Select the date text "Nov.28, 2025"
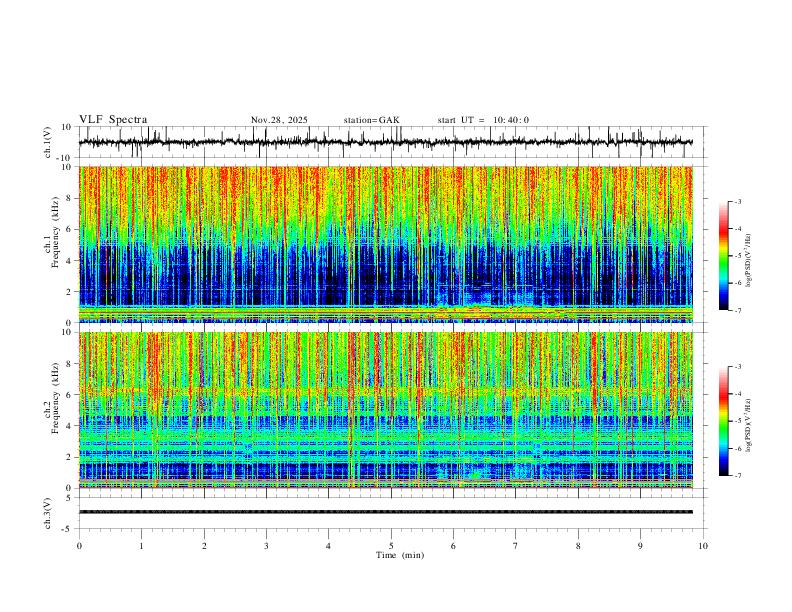 (279, 120)
